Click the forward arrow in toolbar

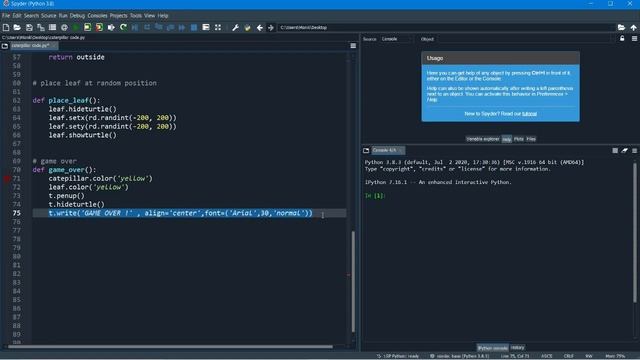[x=271, y=27]
